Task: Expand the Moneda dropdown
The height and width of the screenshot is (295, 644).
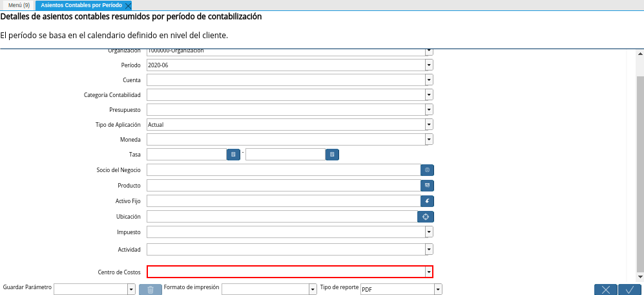Action: click(429, 139)
